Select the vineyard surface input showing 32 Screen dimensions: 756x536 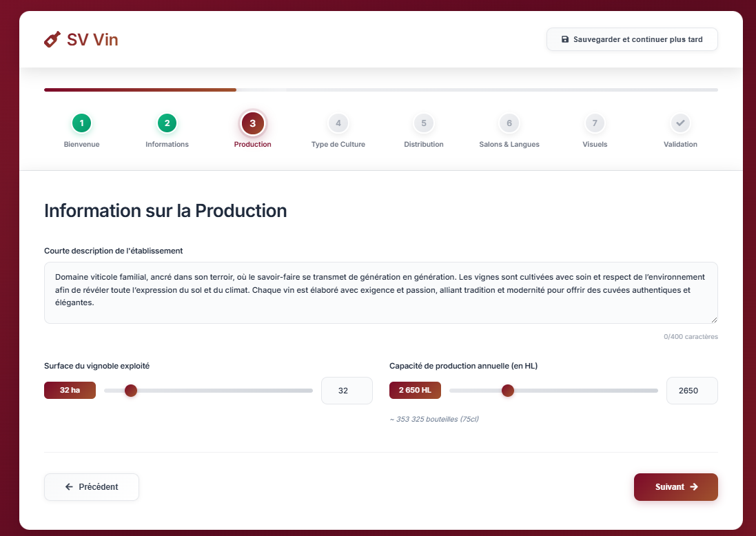point(347,390)
